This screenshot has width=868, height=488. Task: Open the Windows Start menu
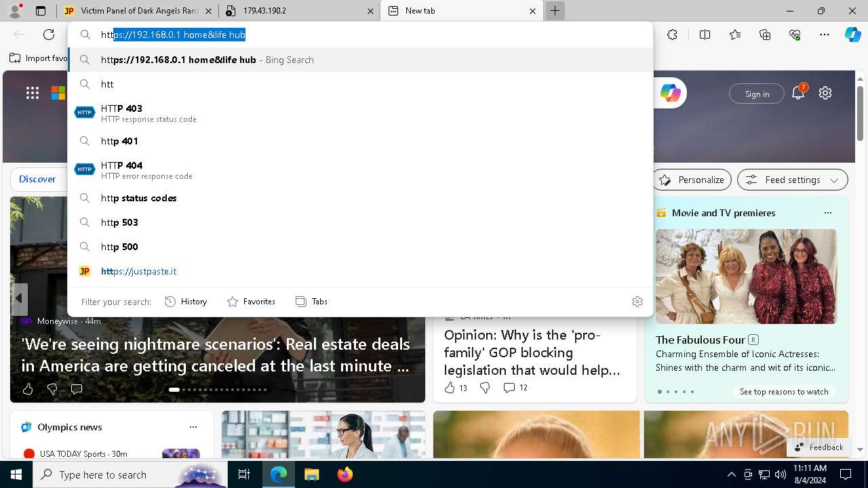coord(16,474)
